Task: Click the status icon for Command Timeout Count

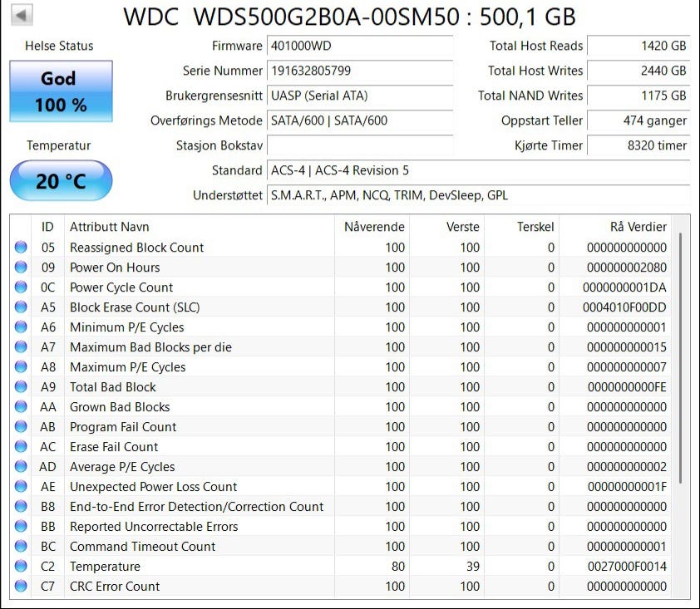Action: point(21,546)
